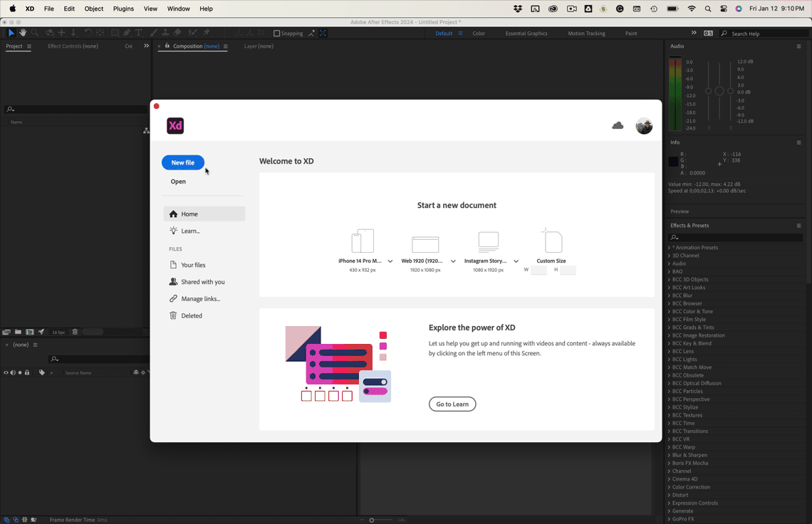The width and height of the screenshot is (812, 524).
Task: Select the iPhone 14 Pro Max artboard preset
Action: tap(363, 241)
